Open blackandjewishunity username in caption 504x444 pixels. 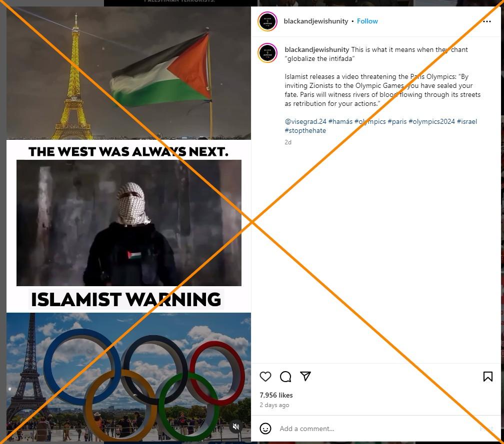pos(316,49)
